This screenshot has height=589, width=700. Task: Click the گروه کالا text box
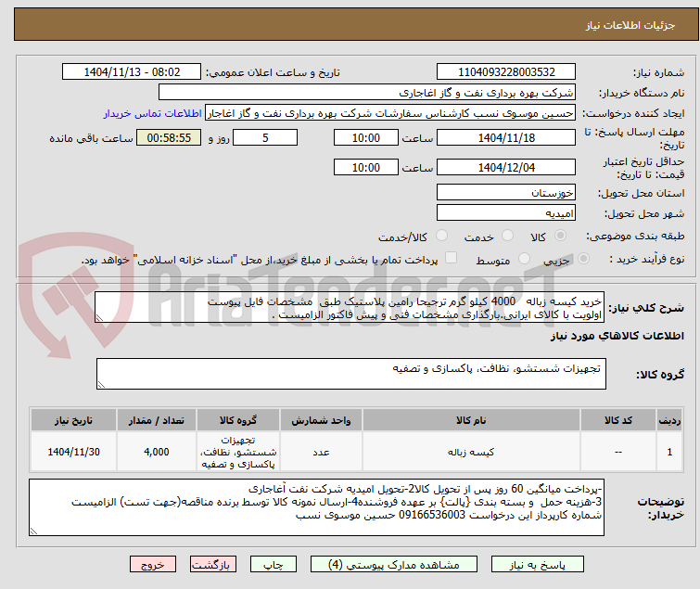tap(350, 374)
